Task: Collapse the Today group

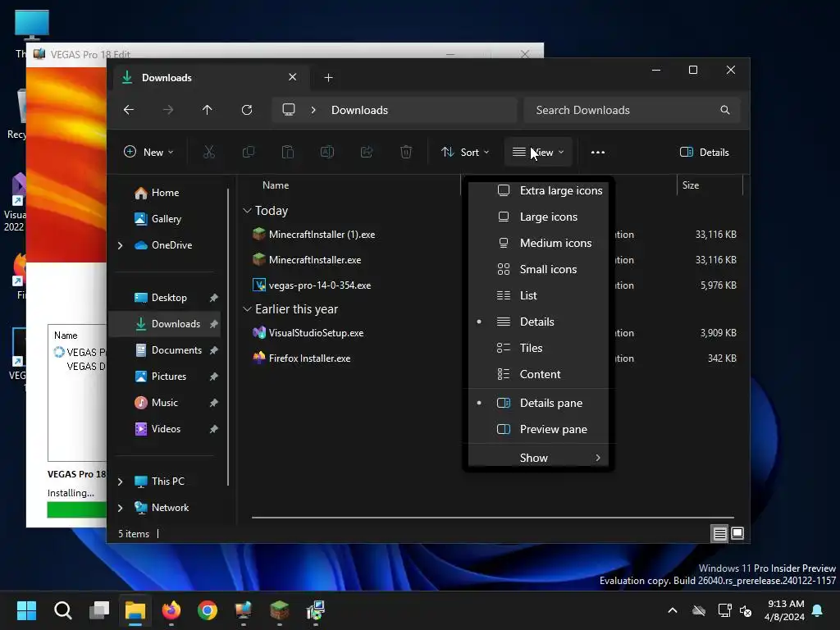Action: point(247,211)
